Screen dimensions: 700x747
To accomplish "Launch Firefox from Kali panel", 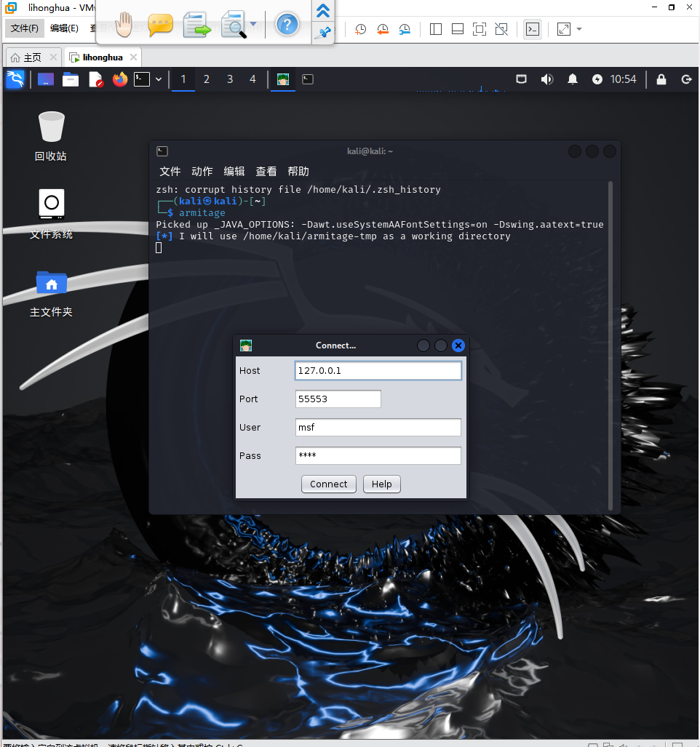I will click(120, 79).
